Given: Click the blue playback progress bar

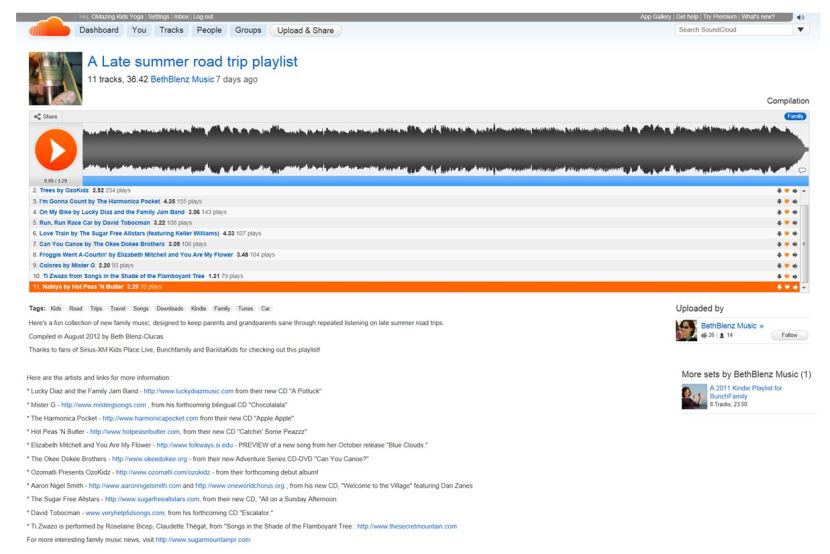Looking at the screenshot, I should tap(420, 181).
